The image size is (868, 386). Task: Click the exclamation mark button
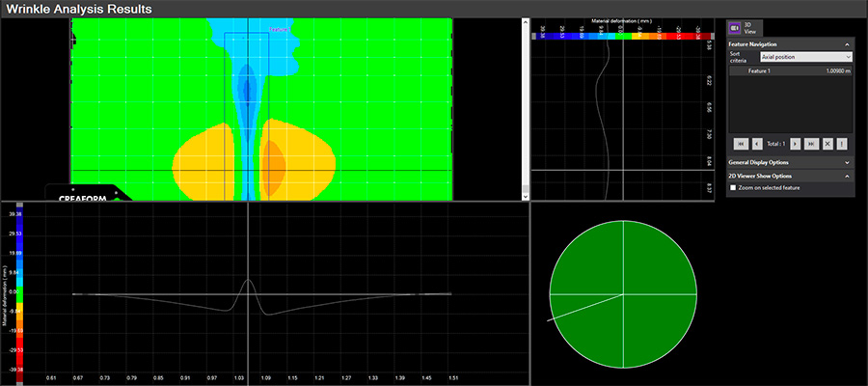coord(843,143)
